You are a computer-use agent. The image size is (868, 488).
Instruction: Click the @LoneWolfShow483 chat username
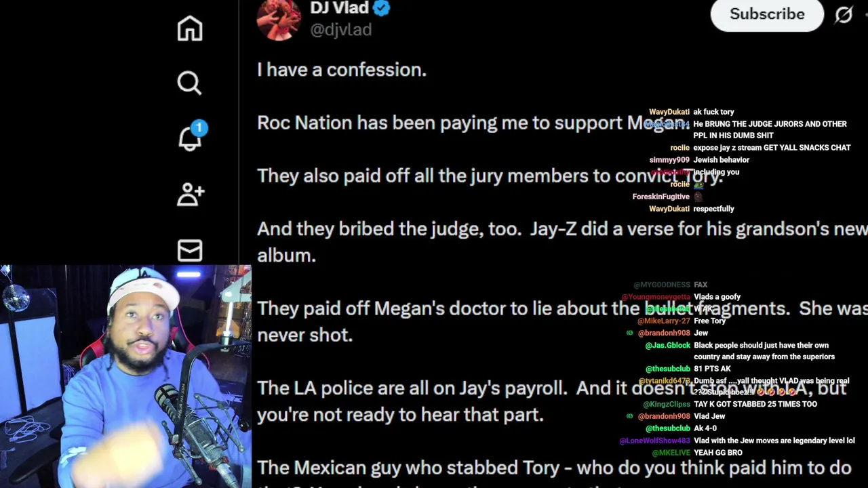(654, 441)
